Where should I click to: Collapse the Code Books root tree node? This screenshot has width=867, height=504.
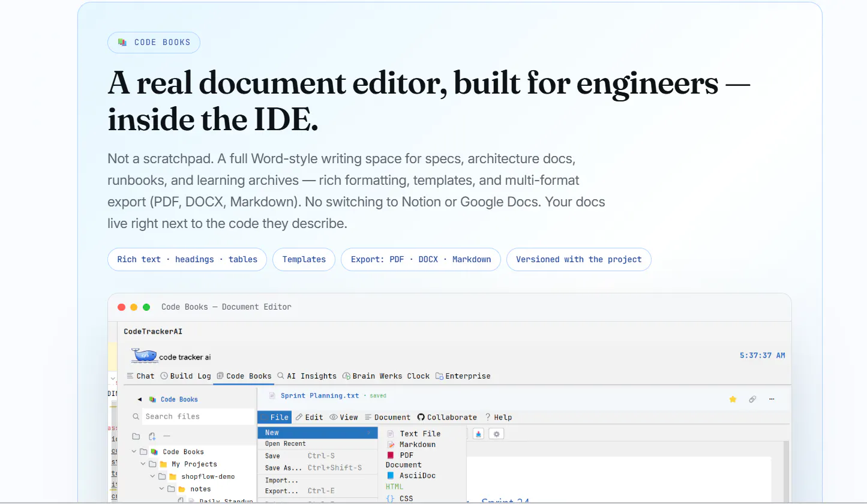pos(134,452)
